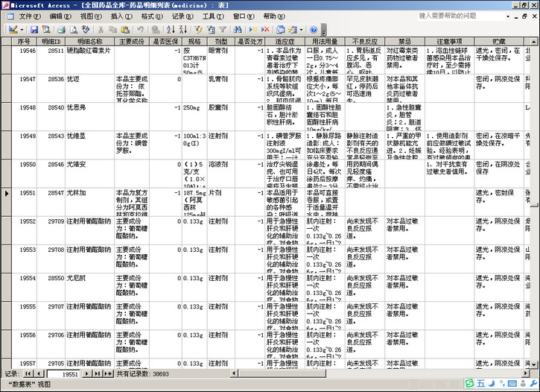Cut with the scissors icon
The height and width of the screenshot is (392, 540).
click(101, 30)
